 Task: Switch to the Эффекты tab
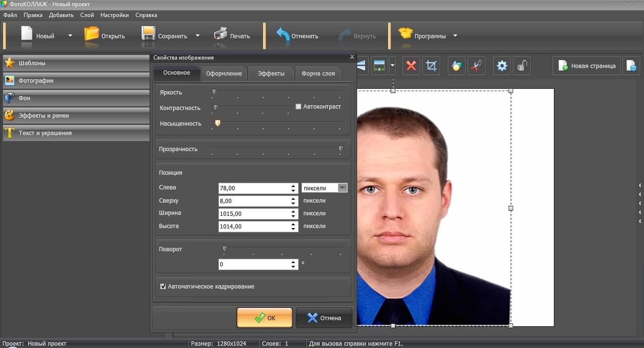click(271, 74)
